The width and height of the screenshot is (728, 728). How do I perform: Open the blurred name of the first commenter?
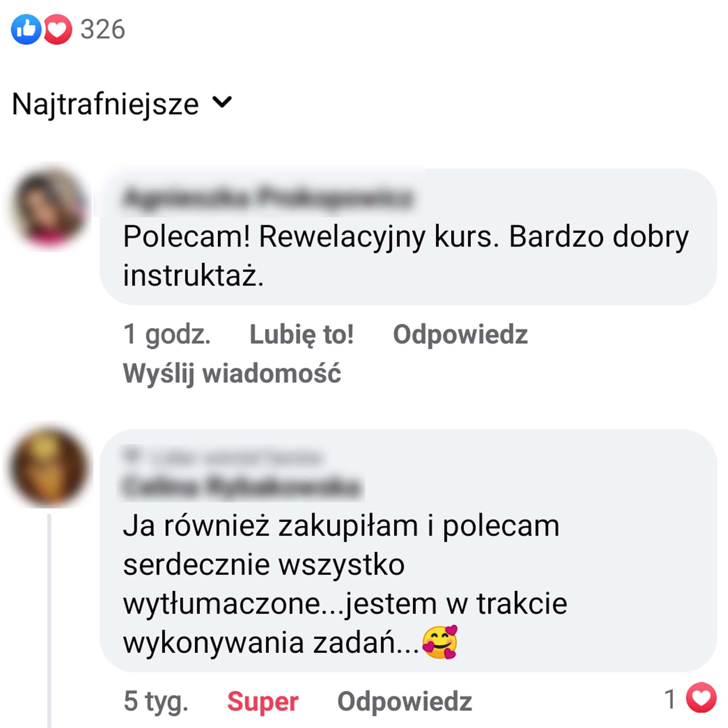pos(268,196)
